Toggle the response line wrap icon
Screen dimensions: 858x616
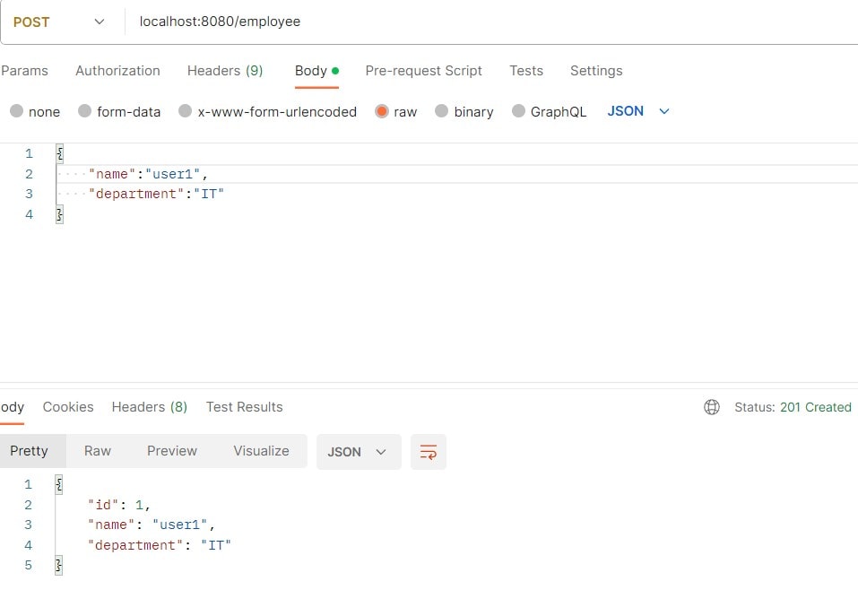[x=428, y=452]
